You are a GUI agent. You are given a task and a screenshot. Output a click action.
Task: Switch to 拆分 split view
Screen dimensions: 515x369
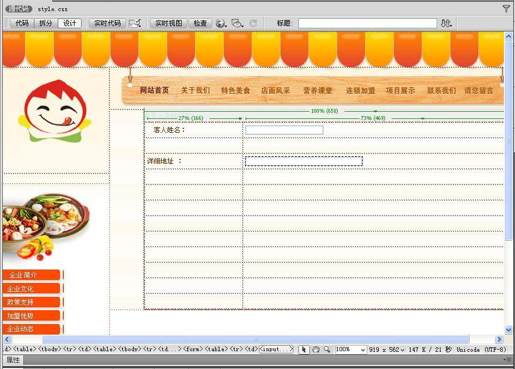pos(46,23)
